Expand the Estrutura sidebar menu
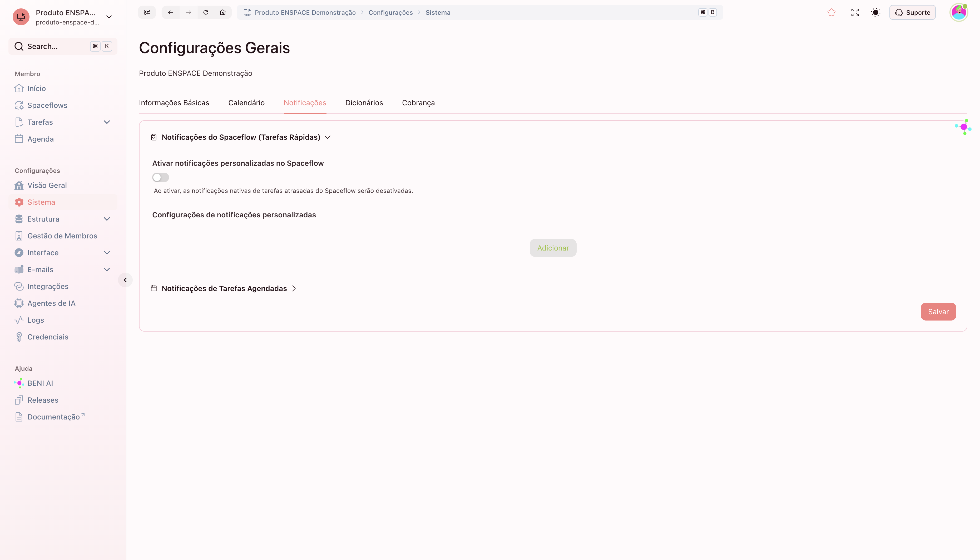 [x=107, y=219]
